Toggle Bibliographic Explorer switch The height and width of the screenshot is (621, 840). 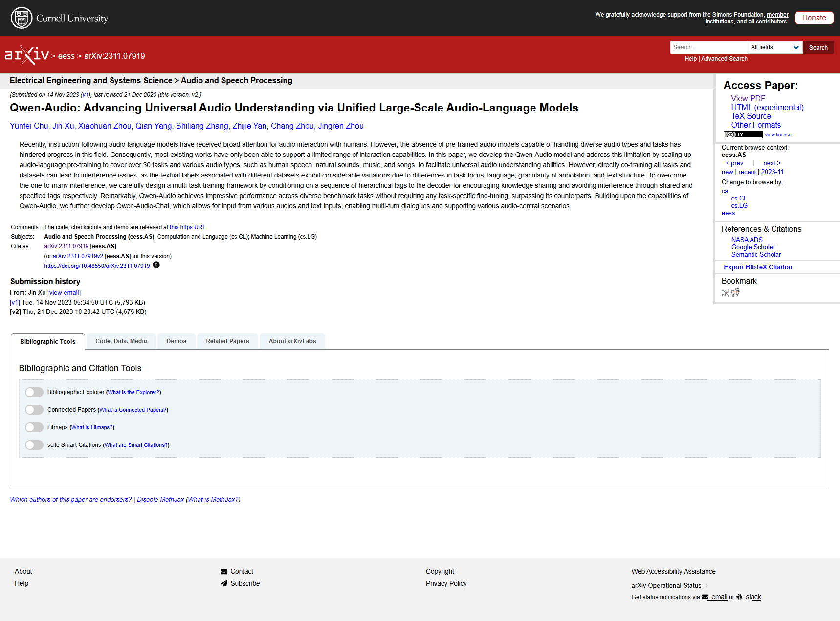coord(34,392)
